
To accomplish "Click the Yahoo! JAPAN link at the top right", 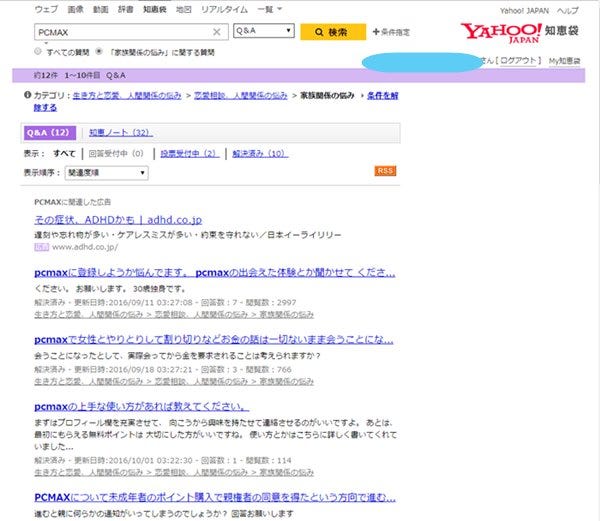I will point(524,11).
